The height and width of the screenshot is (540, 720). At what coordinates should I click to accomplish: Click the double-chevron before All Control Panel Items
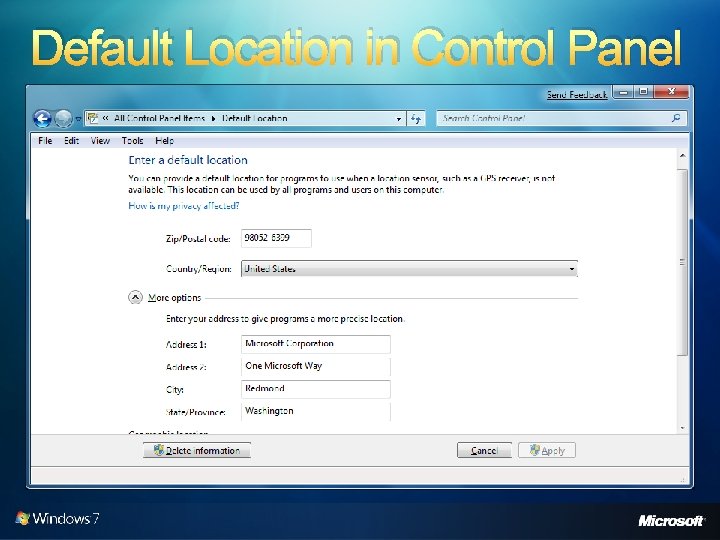point(105,118)
